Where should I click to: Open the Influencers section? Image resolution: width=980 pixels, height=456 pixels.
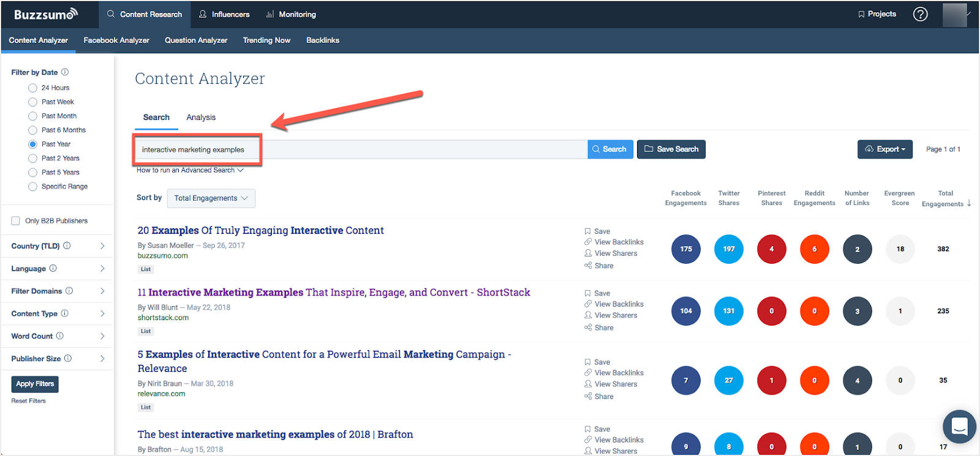point(224,14)
